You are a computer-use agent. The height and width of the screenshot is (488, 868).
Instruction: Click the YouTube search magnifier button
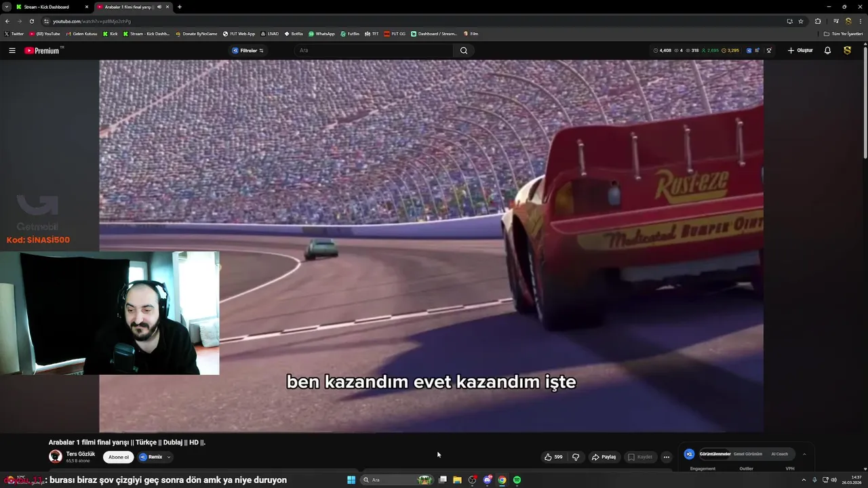tap(464, 50)
